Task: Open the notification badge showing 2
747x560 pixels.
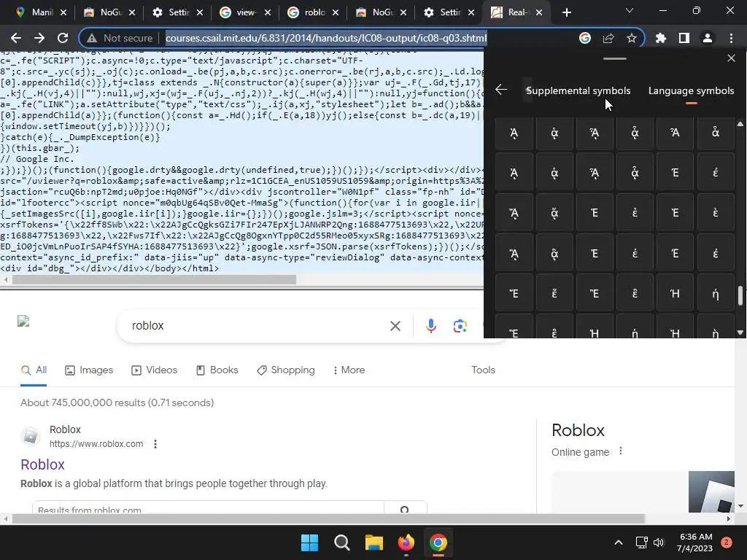Action: tap(727, 542)
